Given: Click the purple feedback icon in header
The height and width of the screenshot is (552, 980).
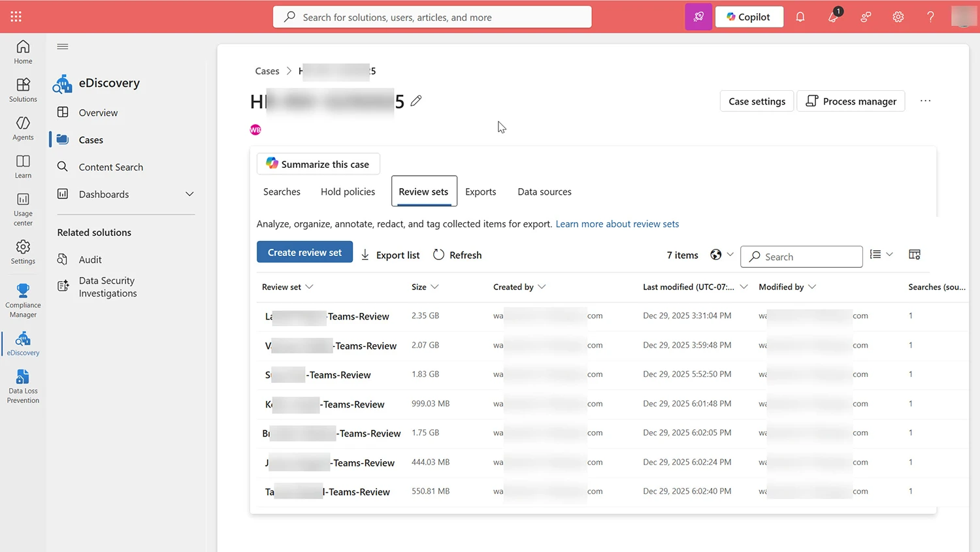Looking at the screenshot, I should [x=698, y=17].
